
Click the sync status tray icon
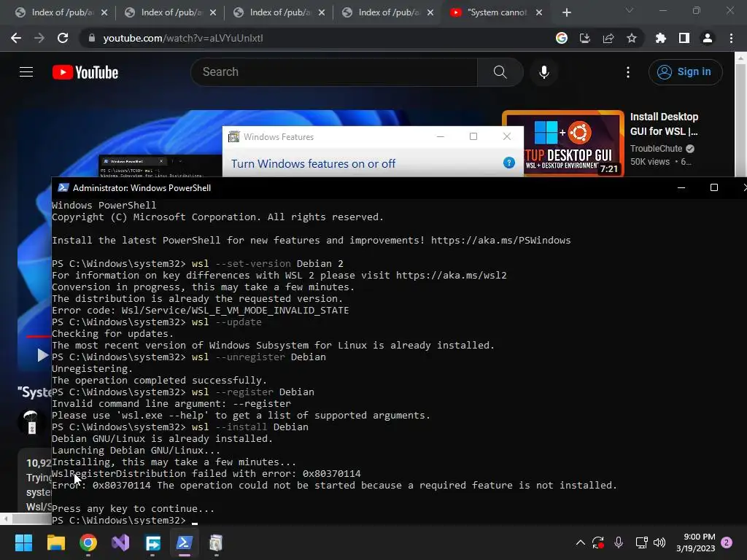pyautogui.click(x=598, y=542)
